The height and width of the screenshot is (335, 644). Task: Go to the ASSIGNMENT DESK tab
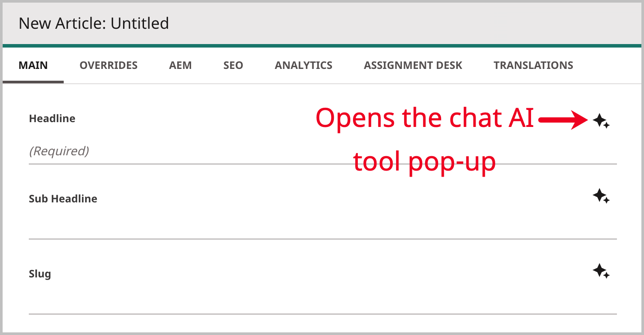(x=413, y=65)
